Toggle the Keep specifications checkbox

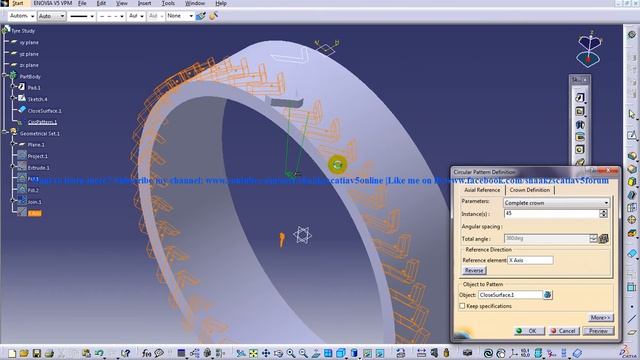[x=462, y=306]
